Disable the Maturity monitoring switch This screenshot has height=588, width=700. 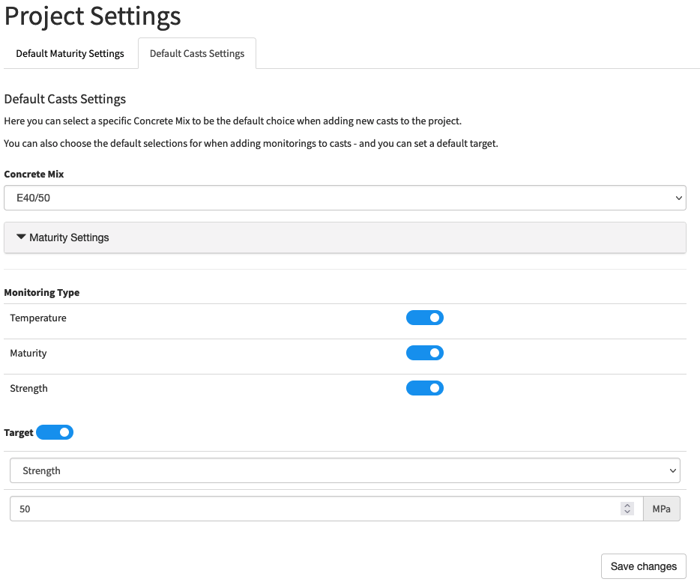pyautogui.click(x=424, y=353)
